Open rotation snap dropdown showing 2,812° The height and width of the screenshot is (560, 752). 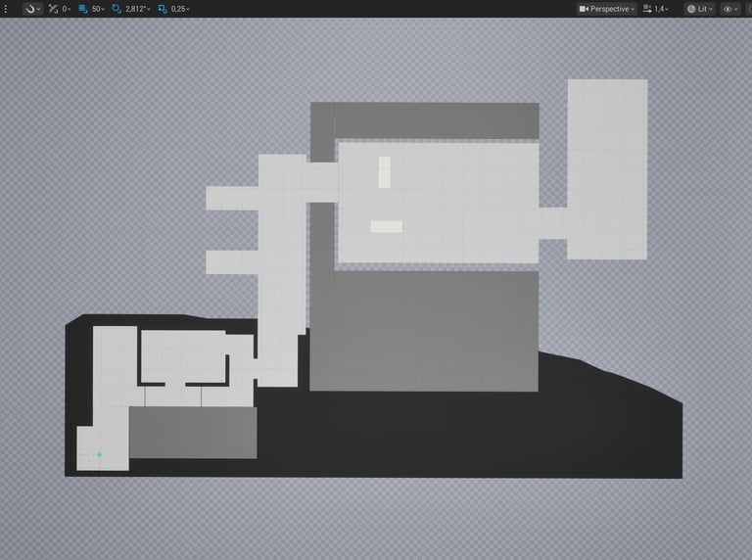[x=138, y=9]
